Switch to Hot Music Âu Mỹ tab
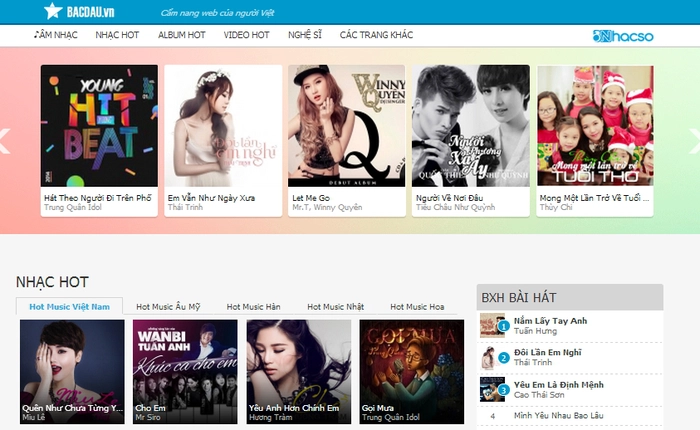The image size is (700, 430). point(168,307)
